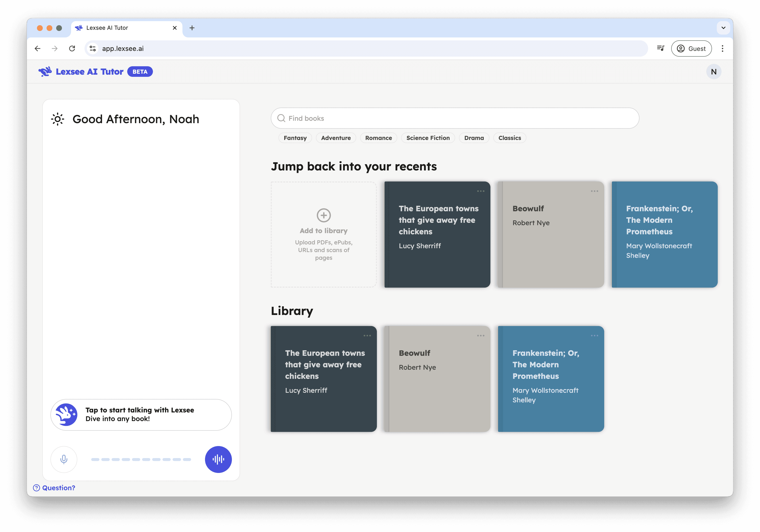Viewport: 760px width, 532px height.
Task: Open site information icon in address bar
Action: 93,48
